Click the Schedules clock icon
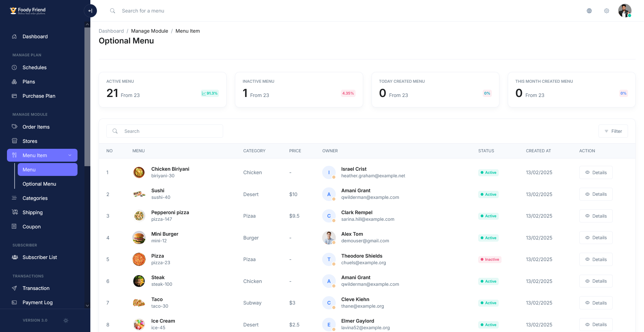 click(x=14, y=67)
